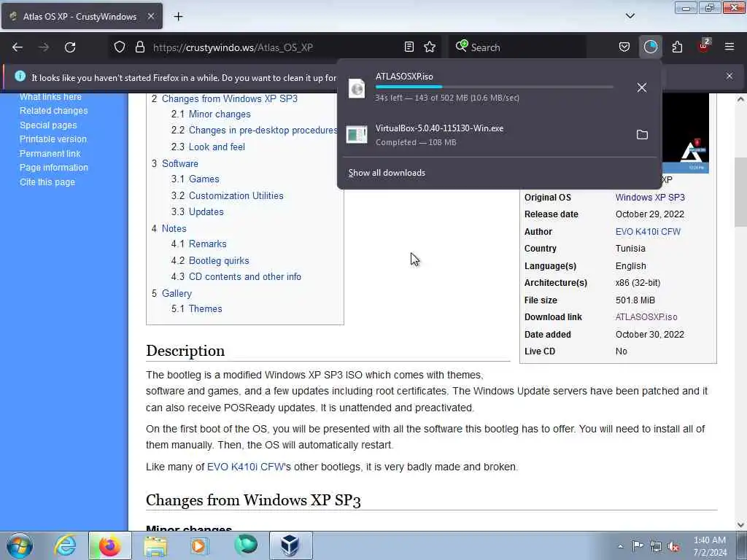Open Special pages in the sidebar

pyautogui.click(x=48, y=125)
